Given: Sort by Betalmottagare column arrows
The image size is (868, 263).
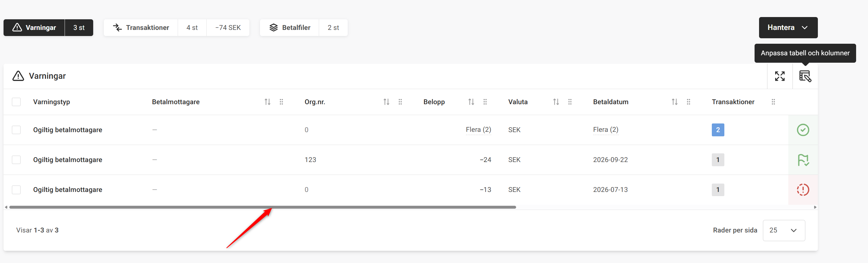Looking at the screenshot, I should click(267, 102).
